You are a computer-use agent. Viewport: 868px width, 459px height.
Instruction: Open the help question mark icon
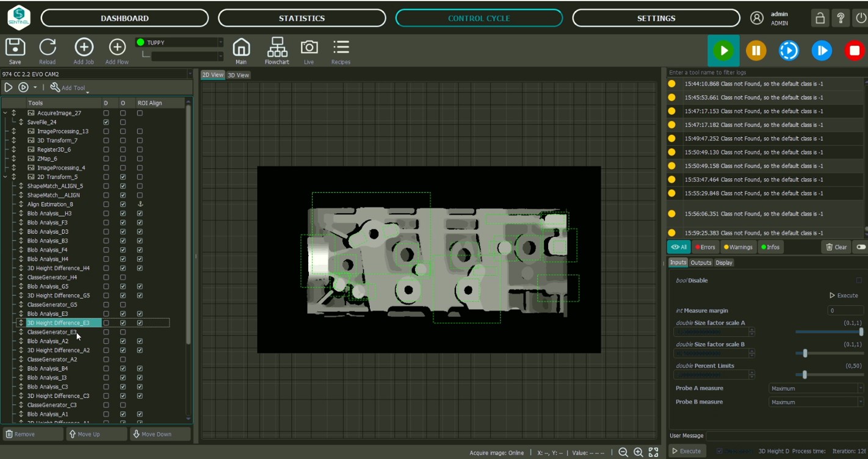point(841,18)
